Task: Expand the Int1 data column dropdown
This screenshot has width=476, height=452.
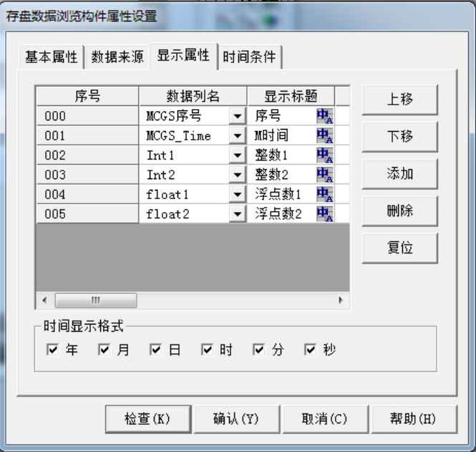Action: point(238,155)
